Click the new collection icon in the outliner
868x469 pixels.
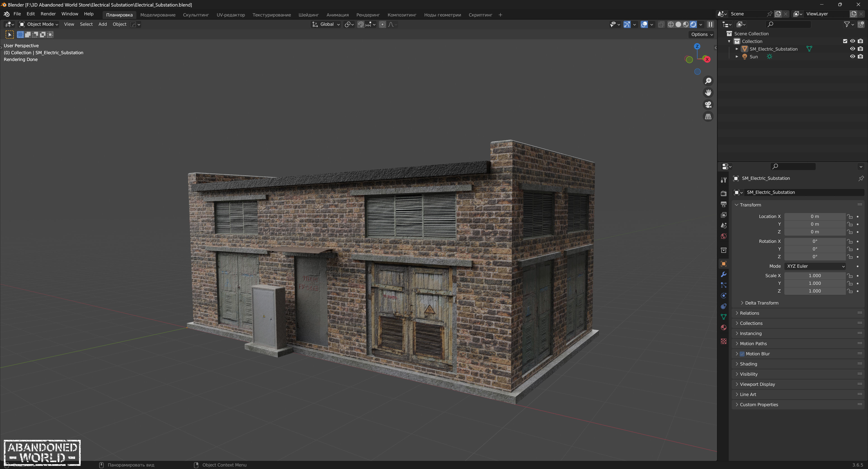[861, 24]
